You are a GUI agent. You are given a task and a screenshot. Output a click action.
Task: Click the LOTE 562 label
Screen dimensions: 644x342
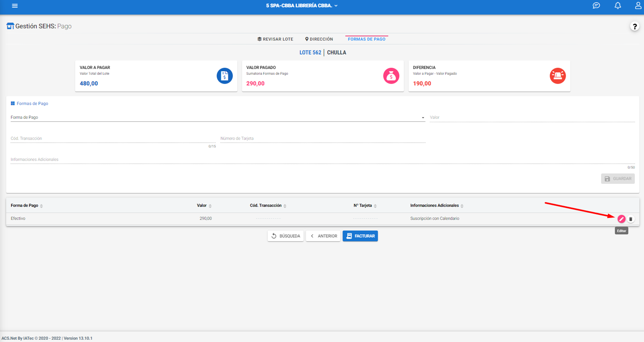coord(310,52)
